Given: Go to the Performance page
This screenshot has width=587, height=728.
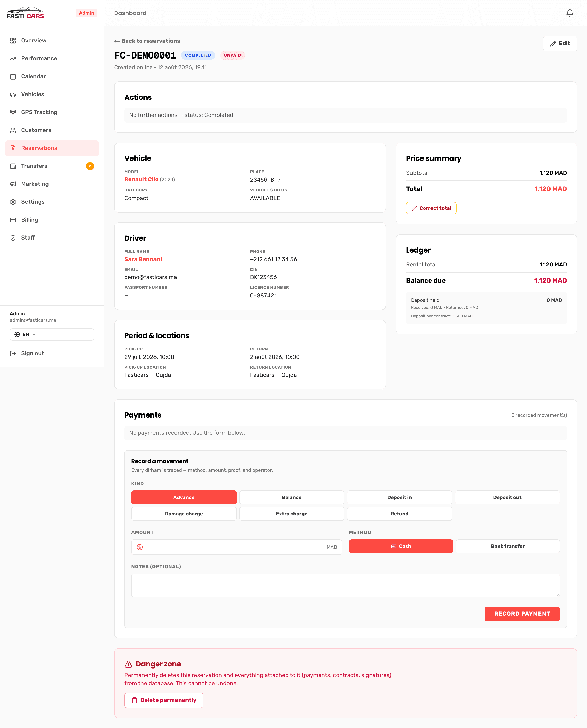Looking at the screenshot, I should point(52,58).
